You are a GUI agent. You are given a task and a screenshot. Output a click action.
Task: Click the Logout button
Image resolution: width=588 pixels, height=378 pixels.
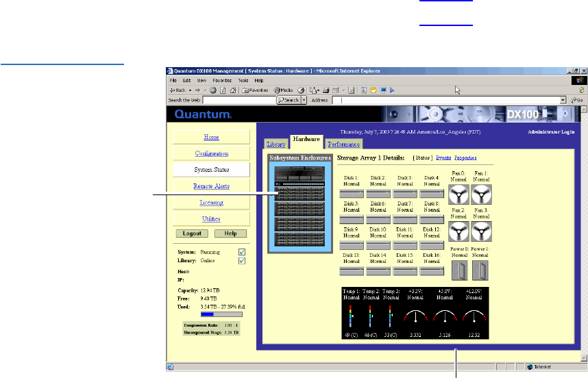click(192, 234)
